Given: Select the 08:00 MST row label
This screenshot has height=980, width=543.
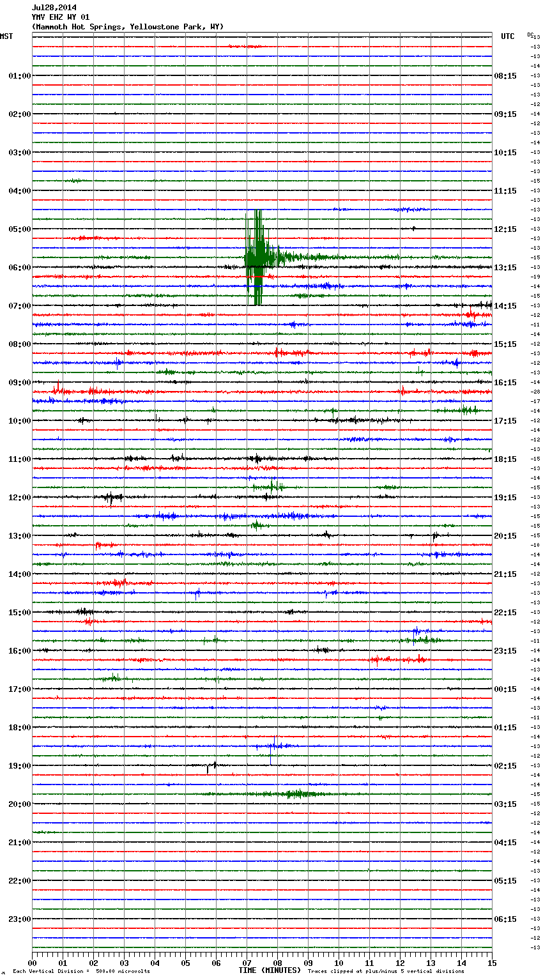Looking at the screenshot, I should tap(20, 344).
